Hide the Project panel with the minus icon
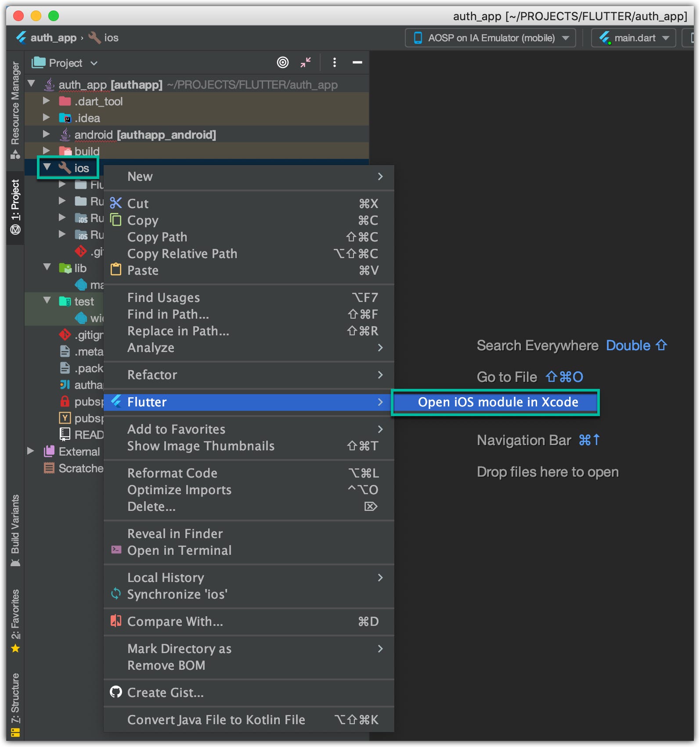This screenshot has width=700, height=747. [357, 63]
